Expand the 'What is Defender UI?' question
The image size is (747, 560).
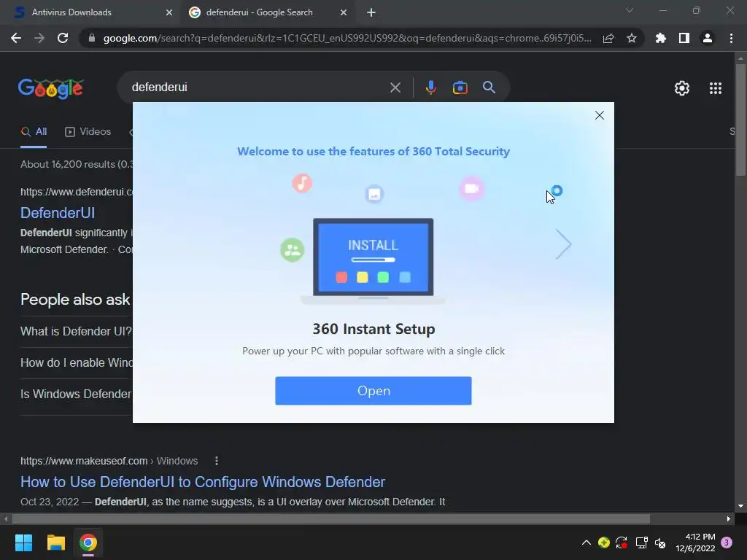(x=76, y=332)
